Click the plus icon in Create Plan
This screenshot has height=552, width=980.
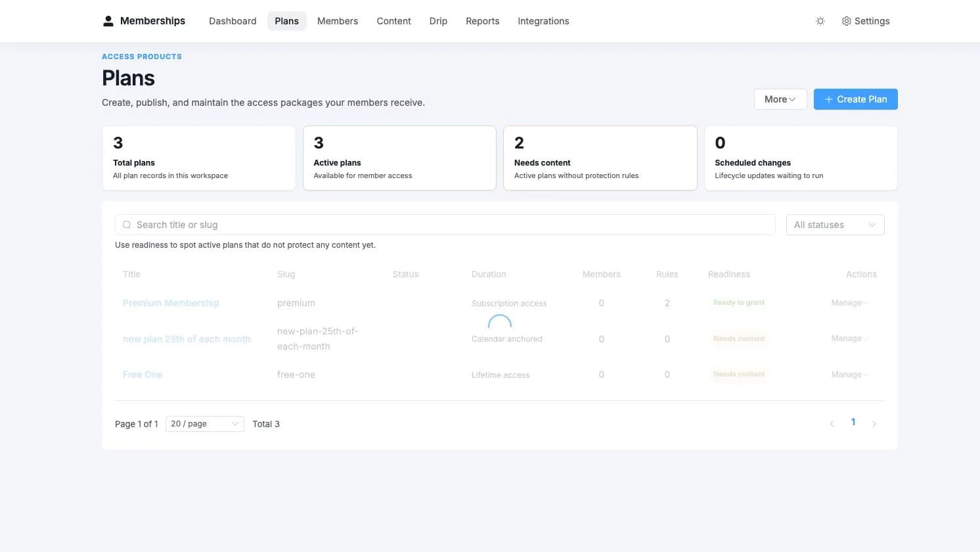point(829,99)
